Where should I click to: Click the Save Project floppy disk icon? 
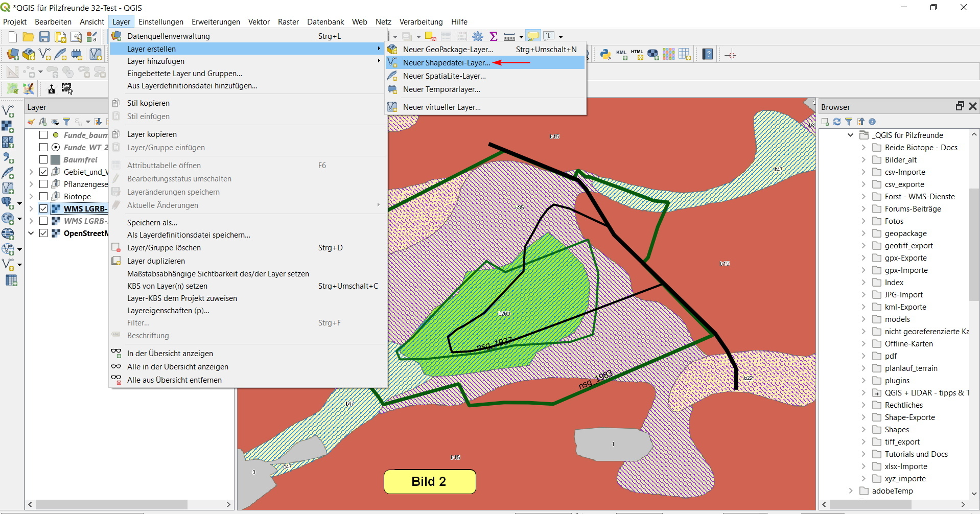[x=44, y=37]
